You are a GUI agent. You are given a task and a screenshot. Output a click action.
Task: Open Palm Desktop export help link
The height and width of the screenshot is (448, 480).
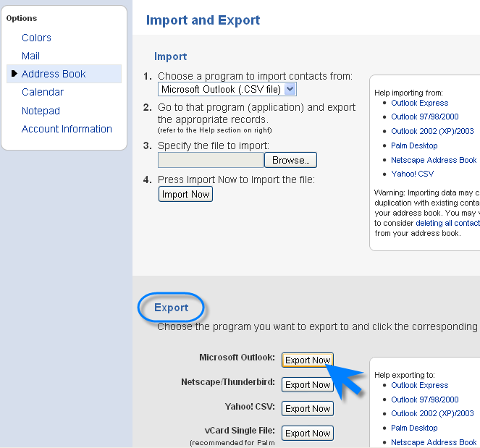click(414, 428)
